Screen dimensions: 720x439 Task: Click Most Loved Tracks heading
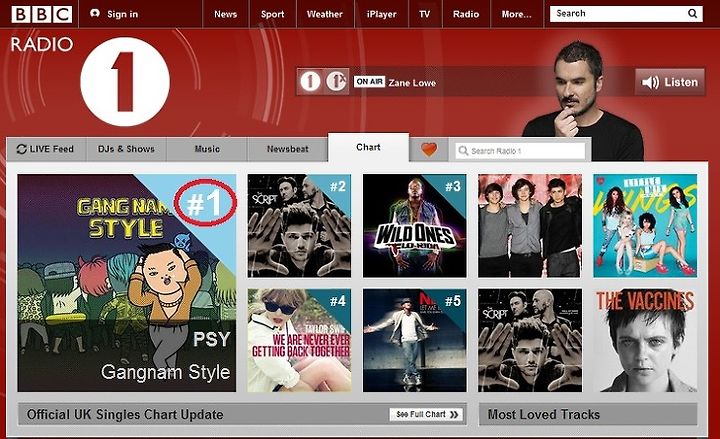[x=544, y=414]
